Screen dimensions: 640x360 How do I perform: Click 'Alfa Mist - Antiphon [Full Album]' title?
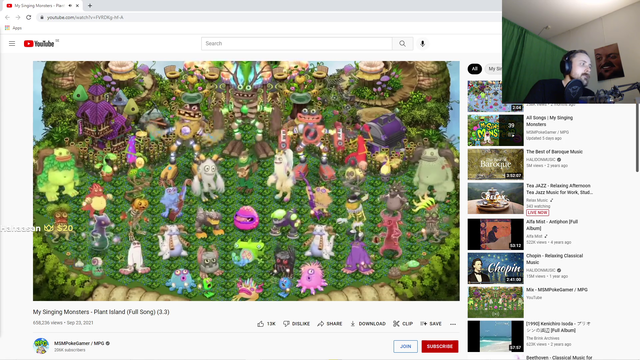coord(552,225)
